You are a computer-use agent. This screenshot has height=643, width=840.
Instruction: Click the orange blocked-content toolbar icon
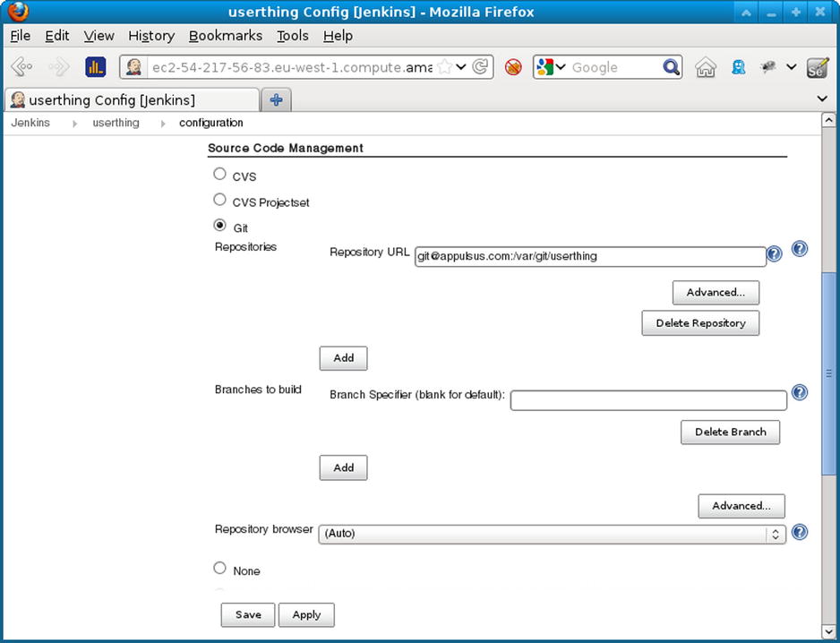513,67
